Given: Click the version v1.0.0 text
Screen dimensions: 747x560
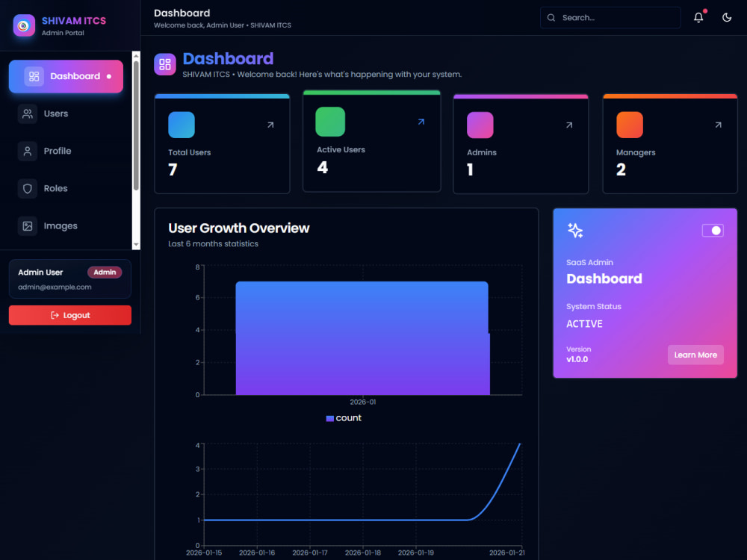Looking at the screenshot, I should coord(577,360).
